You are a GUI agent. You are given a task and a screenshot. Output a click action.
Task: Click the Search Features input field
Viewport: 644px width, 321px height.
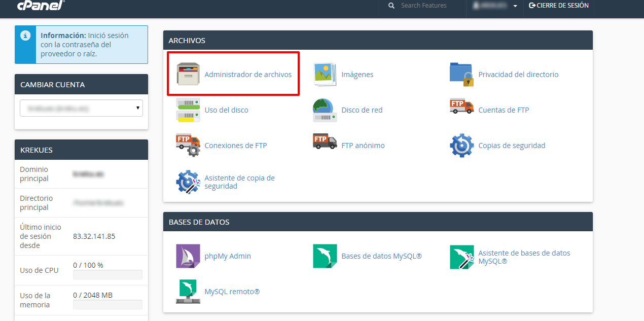pos(428,6)
